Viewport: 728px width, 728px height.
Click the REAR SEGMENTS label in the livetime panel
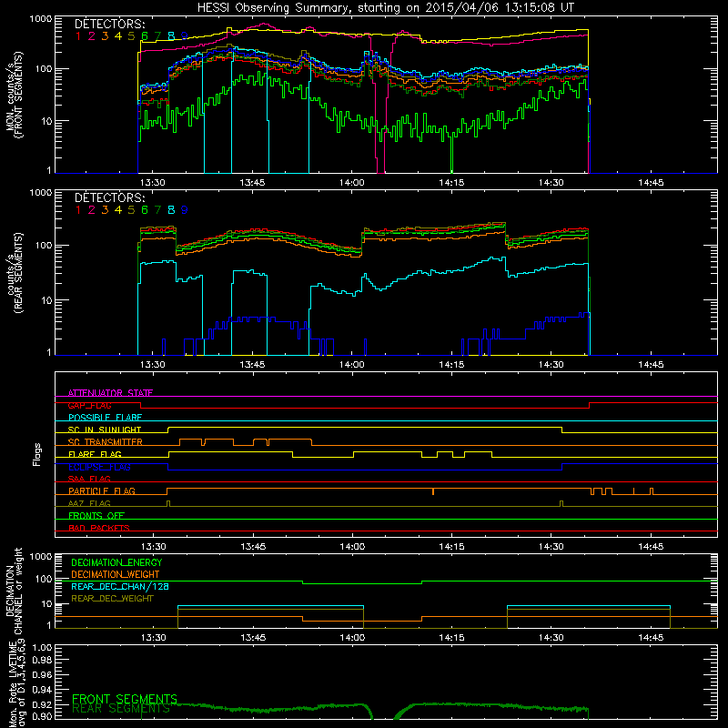pyautogui.click(x=121, y=709)
